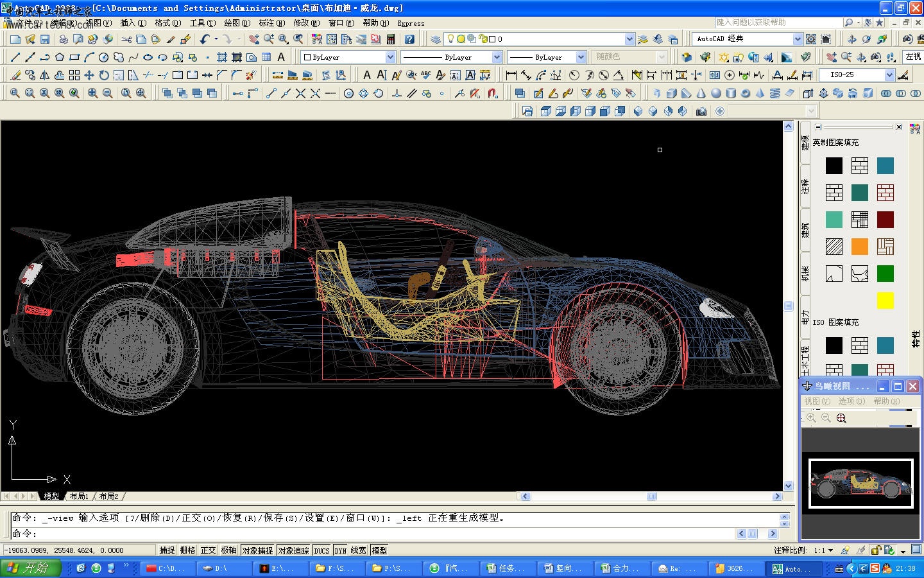The image size is (924, 578).
Task: Select the Move tool
Action: coord(89,75)
